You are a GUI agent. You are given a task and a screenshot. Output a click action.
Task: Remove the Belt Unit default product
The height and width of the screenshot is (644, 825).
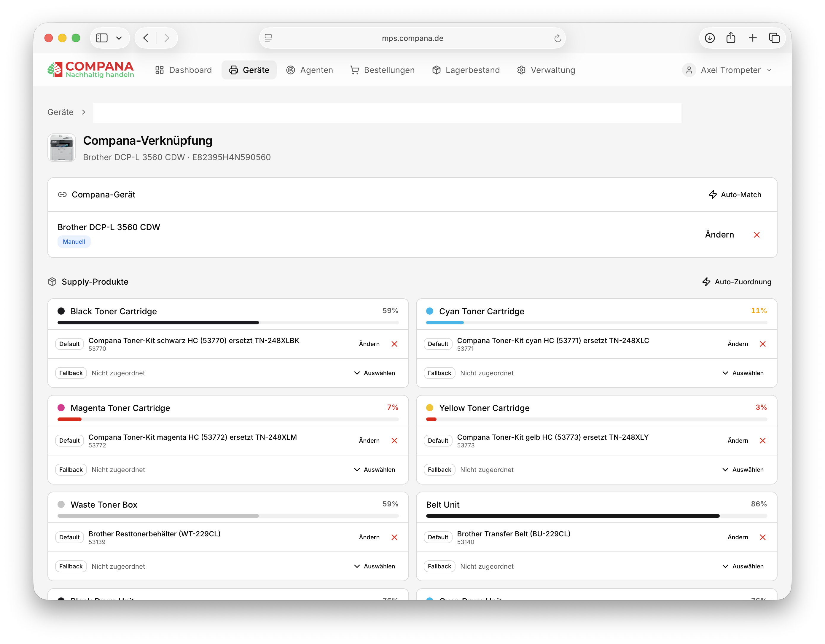(x=763, y=537)
